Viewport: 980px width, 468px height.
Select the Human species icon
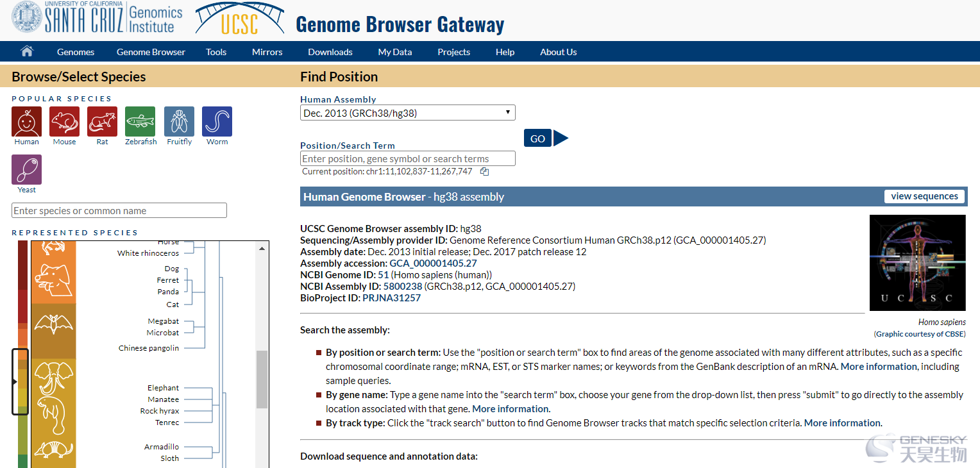tap(26, 121)
